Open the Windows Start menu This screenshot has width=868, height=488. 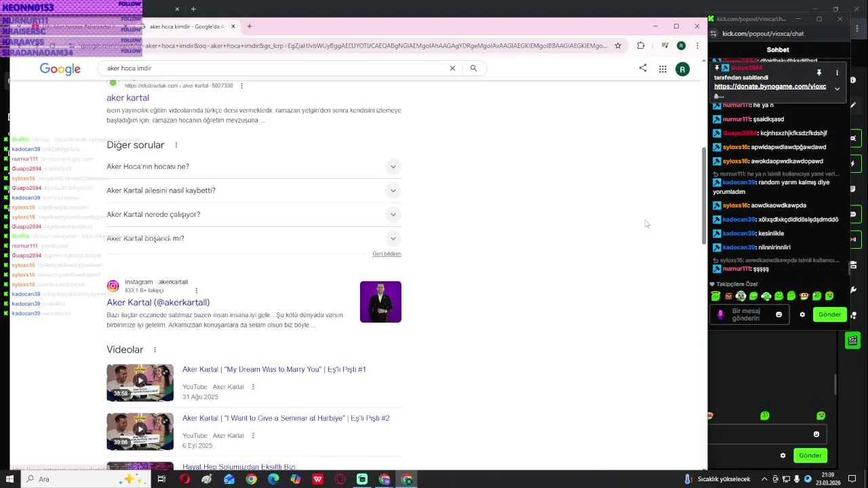coord(9,479)
